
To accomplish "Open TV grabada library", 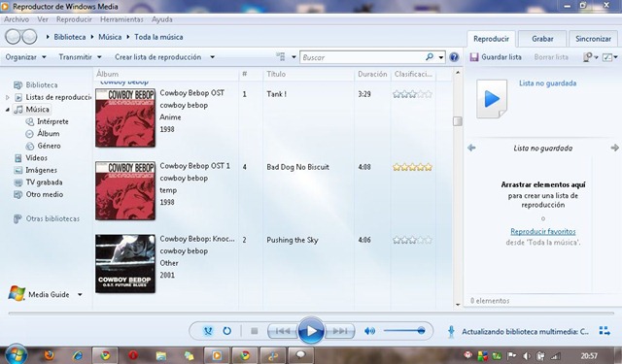I will pyautogui.click(x=38, y=182).
